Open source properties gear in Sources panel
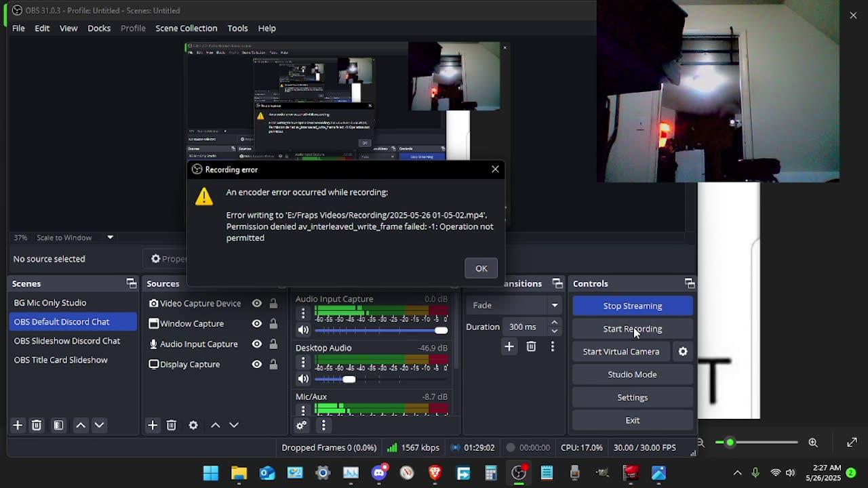 (x=193, y=425)
